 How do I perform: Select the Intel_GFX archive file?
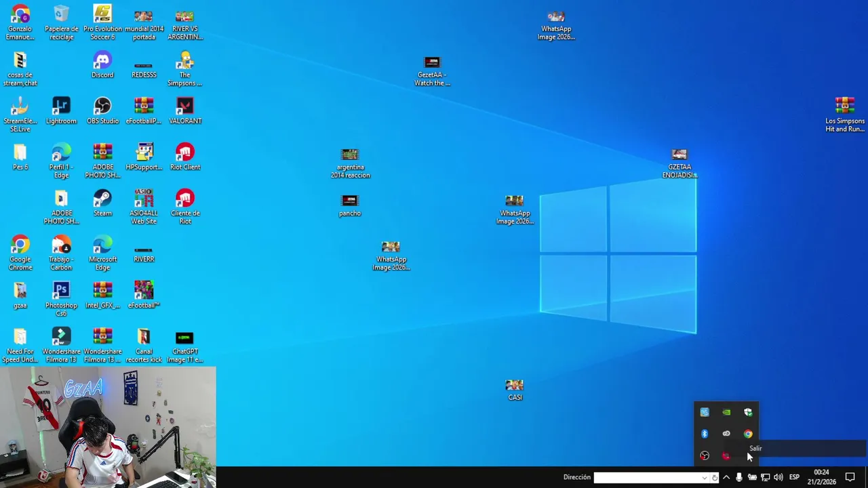pyautogui.click(x=102, y=296)
